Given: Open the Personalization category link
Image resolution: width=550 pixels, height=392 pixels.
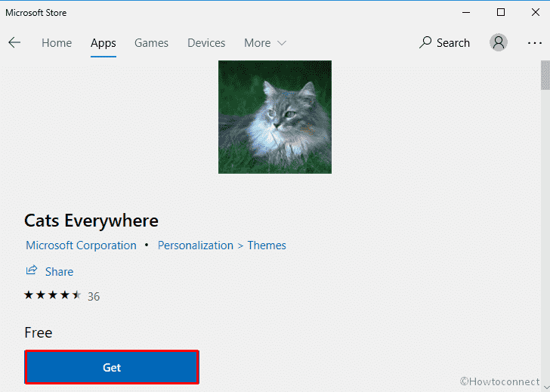Looking at the screenshot, I should click(x=196, y=245).
